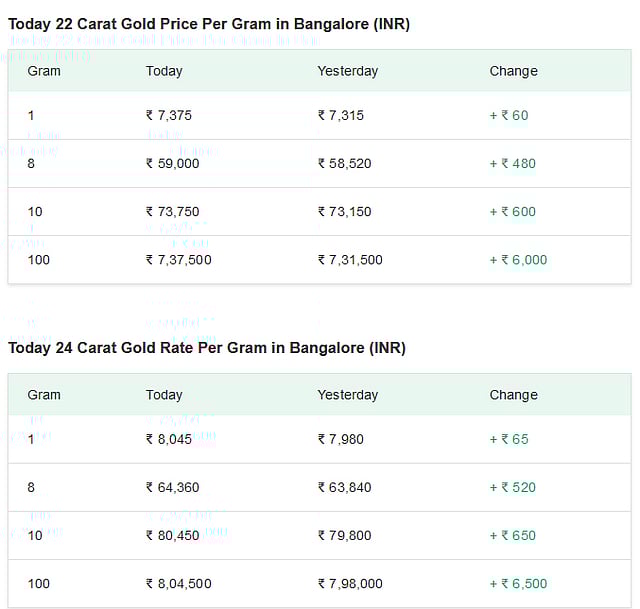Click the ₹ 7,37,500 value
Image resolution: width=640 pixels, height=609 pixels.
click(x=179, y=259)
